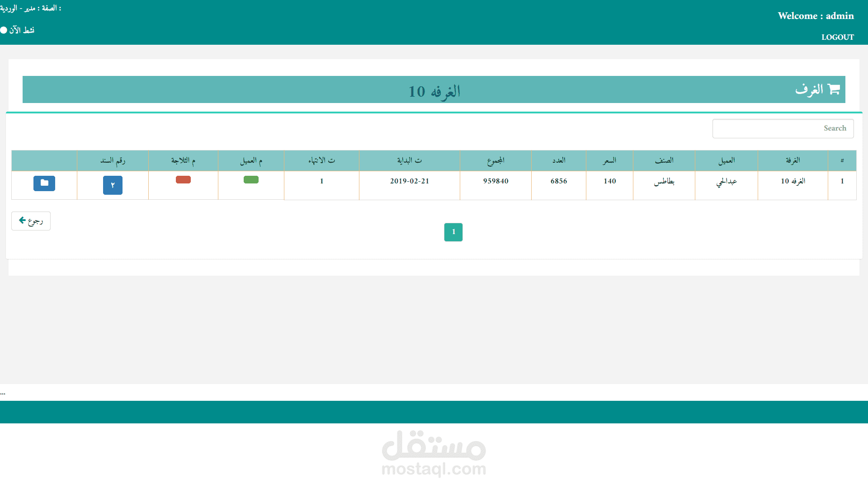Click the رقم السند column header
This screenshot has width=868, height=488.
pyautogui.click(x=113, y=161)
